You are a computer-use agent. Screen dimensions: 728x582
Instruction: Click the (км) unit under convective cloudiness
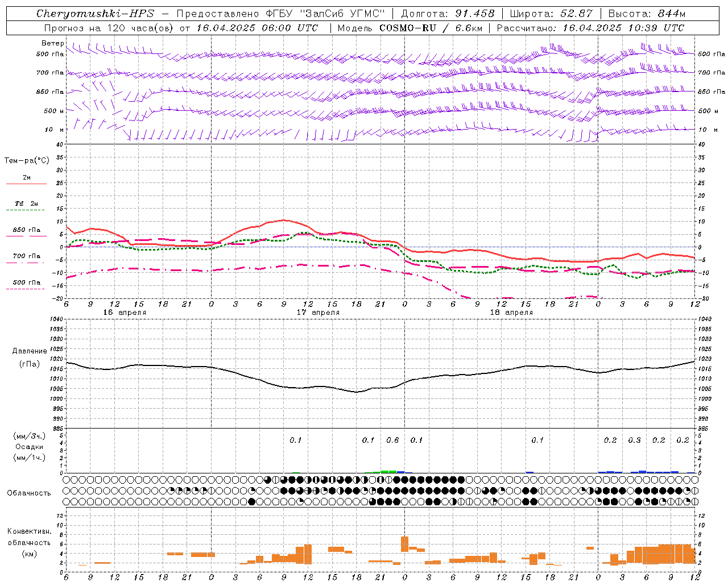tap(29, 554)
